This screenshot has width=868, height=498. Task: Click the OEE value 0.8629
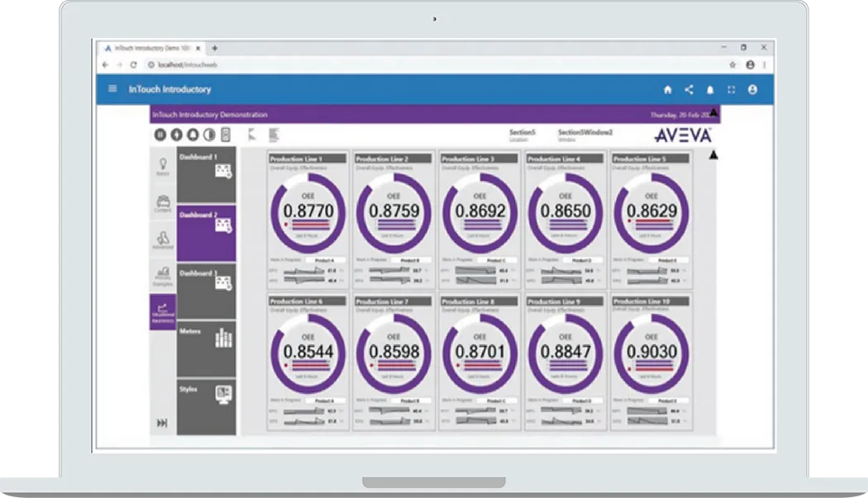[651, 211]
